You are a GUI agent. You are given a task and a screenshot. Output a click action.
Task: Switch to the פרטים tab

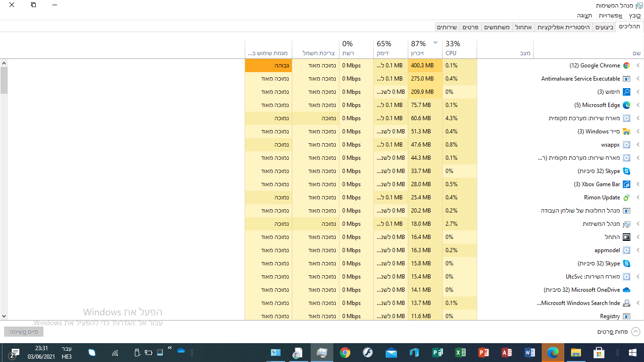[470, 27]
